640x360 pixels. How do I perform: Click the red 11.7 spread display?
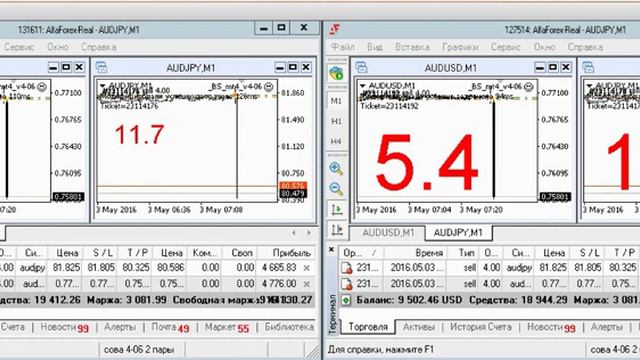coord(139,134)
